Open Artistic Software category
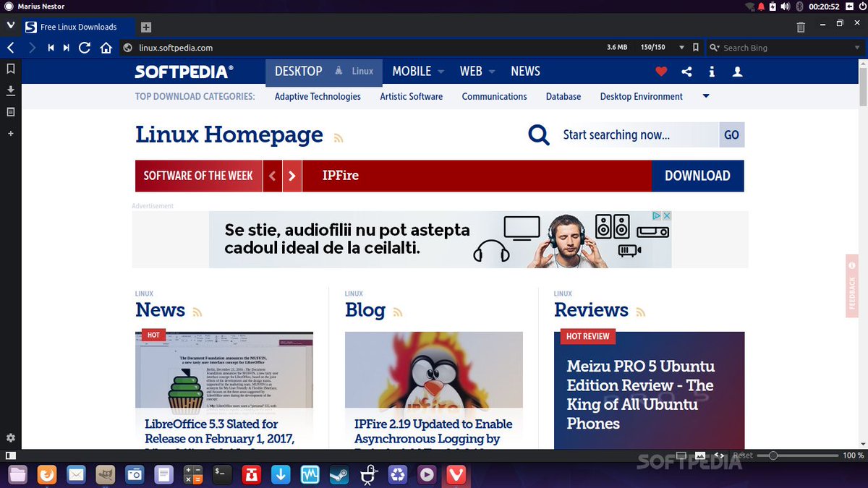The width and height of the screenshot is (868, 488). click(x=412, y=96)
